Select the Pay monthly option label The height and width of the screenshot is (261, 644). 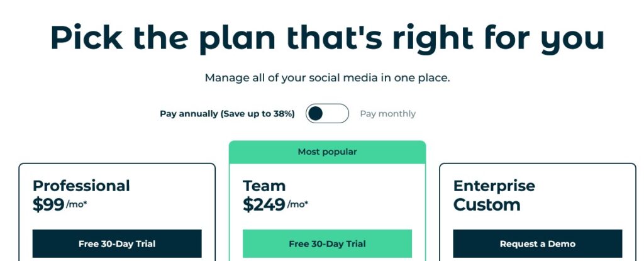[x=387, y=114]
